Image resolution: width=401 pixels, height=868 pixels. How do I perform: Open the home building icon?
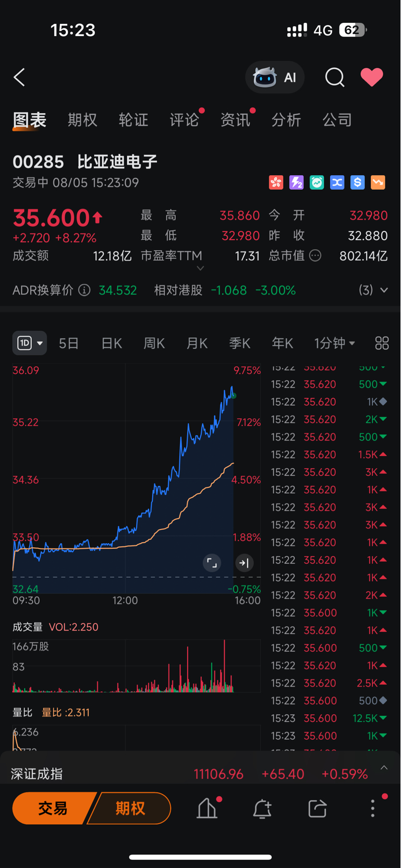pos(207,809)
